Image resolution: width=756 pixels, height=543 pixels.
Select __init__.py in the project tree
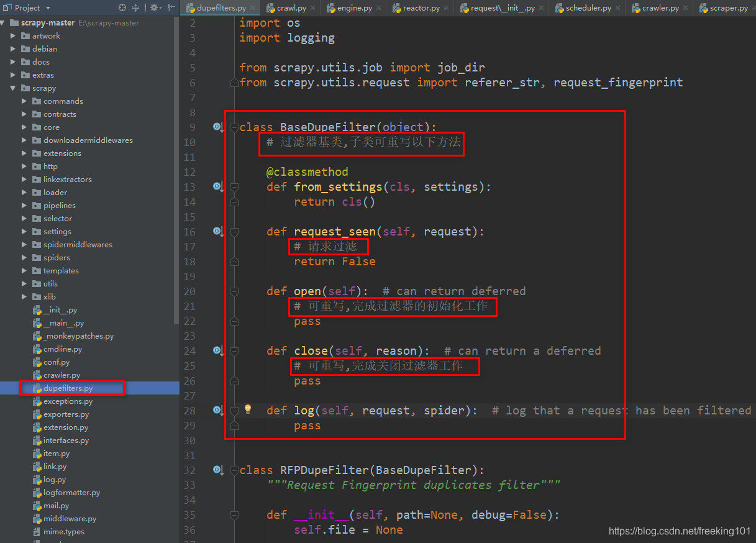tap(89, 310)
